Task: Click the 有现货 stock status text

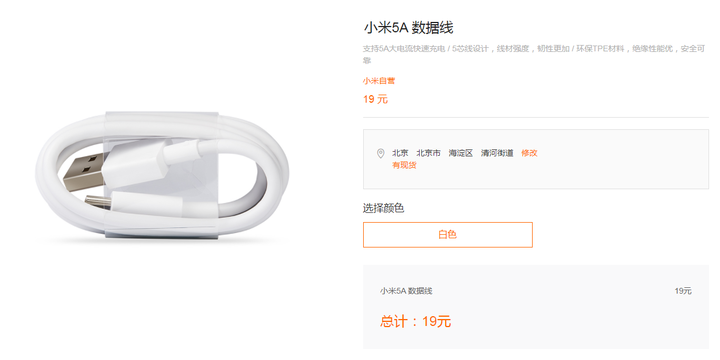Action: click(x=404, y=165)
